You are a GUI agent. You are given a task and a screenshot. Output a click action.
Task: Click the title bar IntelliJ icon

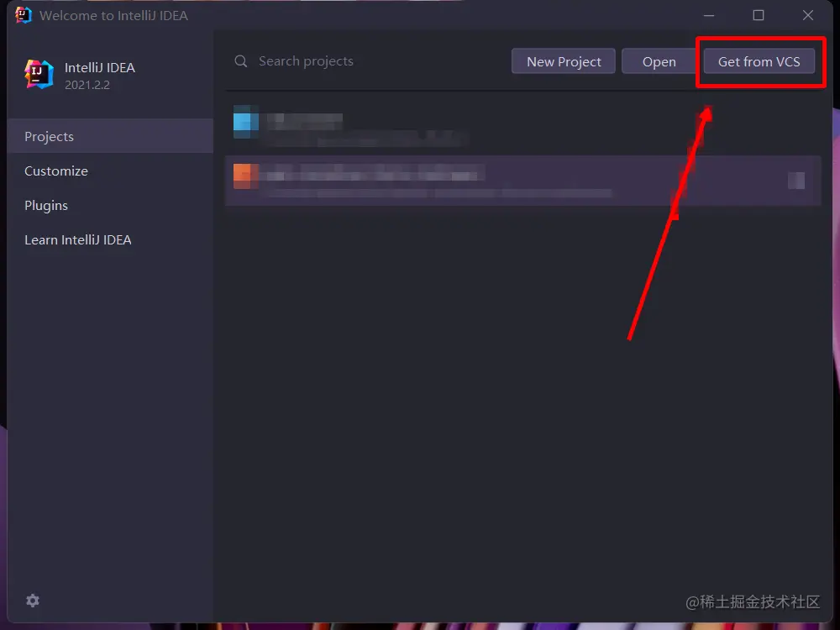tap(23, 15)
